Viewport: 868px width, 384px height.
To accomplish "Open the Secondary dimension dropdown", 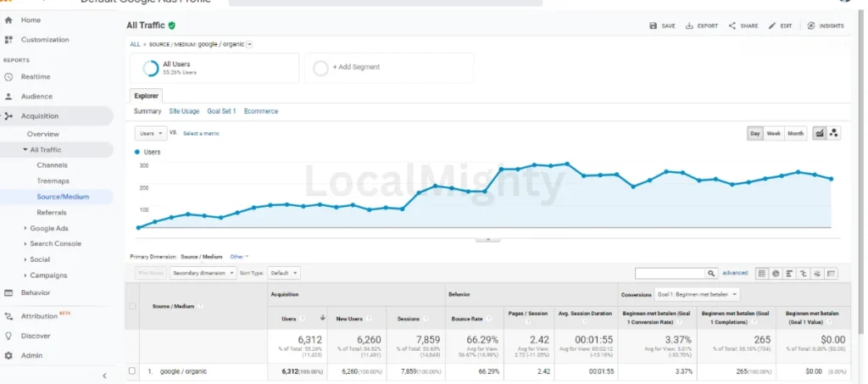I will (x=203, y=274).
